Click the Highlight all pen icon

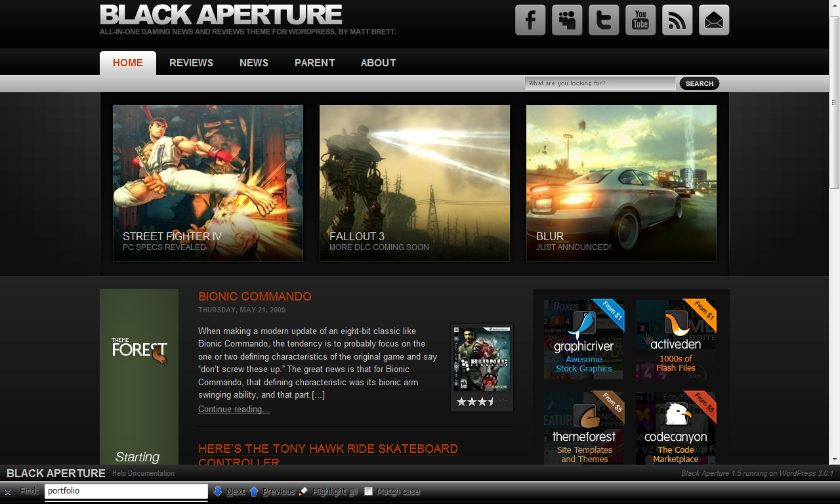point(303,491)
